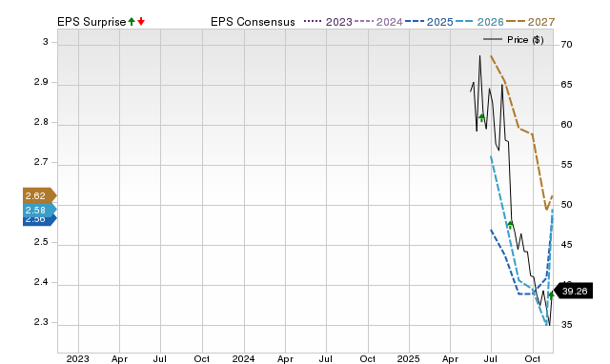
Task: Click the black 39.26 price tag
Action: pyautogui.click(x=573, y=291)
